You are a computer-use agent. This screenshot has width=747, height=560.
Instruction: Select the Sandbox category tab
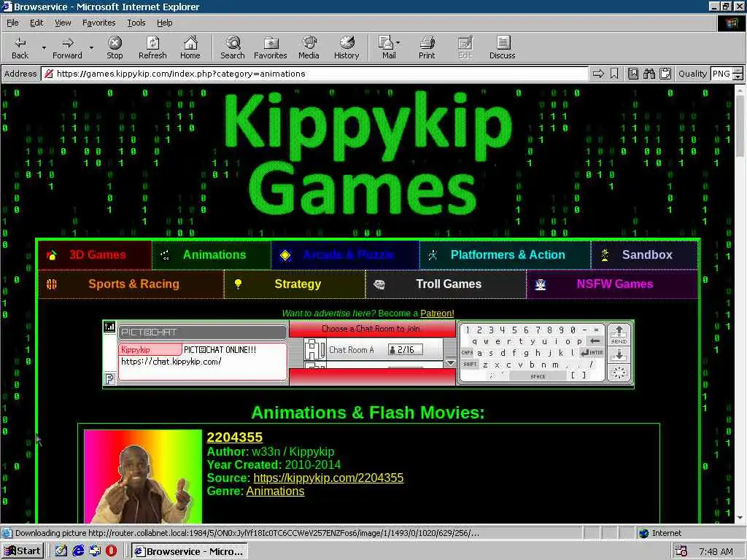coord(644,254)
